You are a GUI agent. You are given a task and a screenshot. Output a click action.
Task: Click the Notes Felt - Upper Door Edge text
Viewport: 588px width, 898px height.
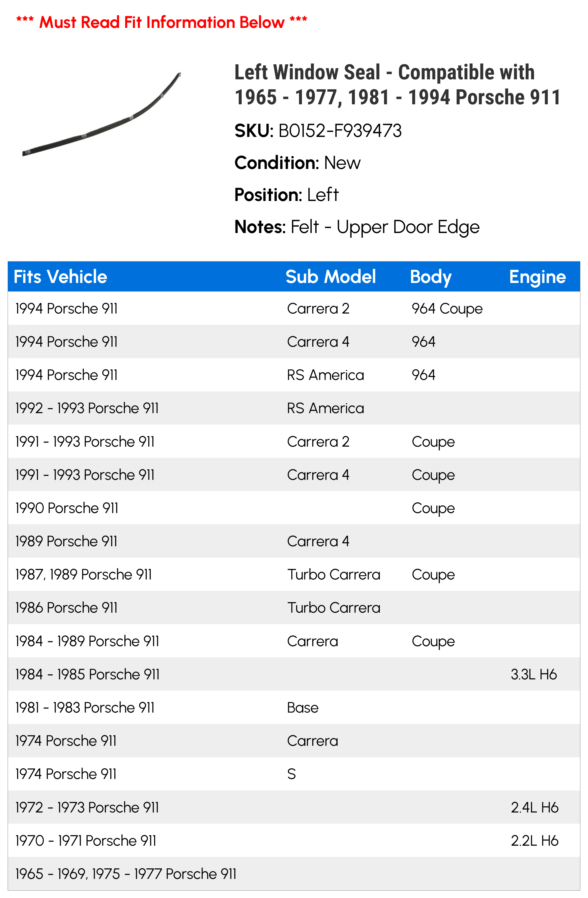coord(357,227)
